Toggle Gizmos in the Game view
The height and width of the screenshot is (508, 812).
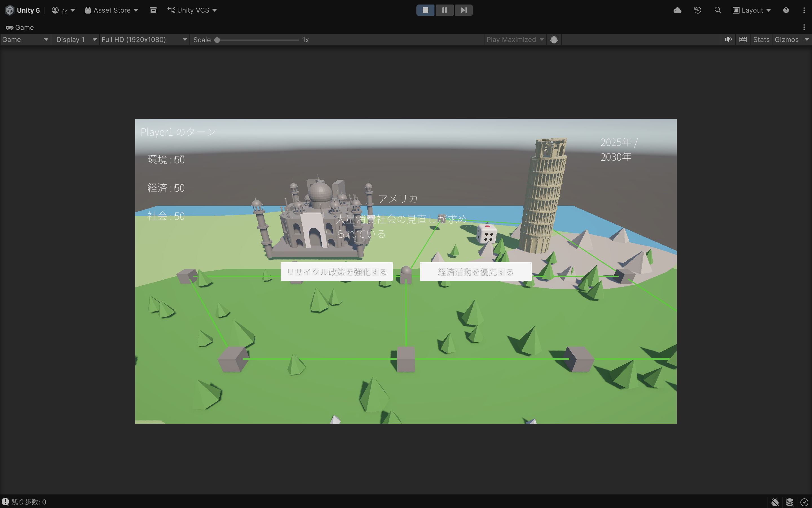coord(787,40)
